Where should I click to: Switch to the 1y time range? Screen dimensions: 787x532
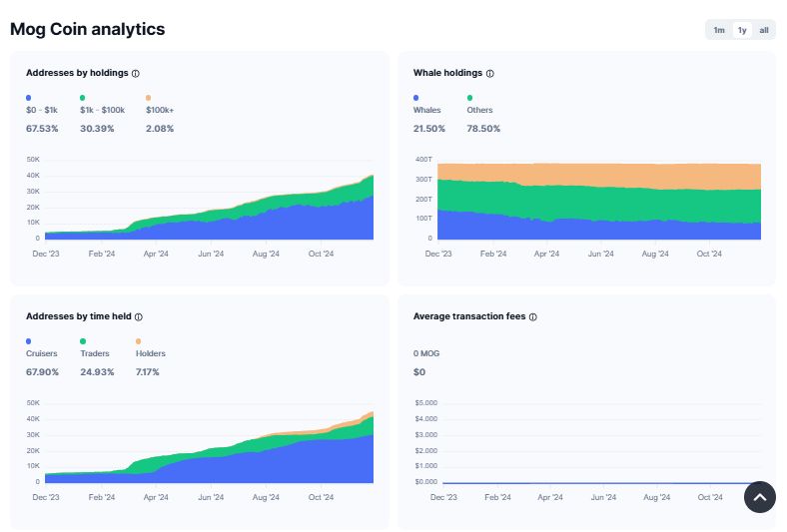click(742, 30)
